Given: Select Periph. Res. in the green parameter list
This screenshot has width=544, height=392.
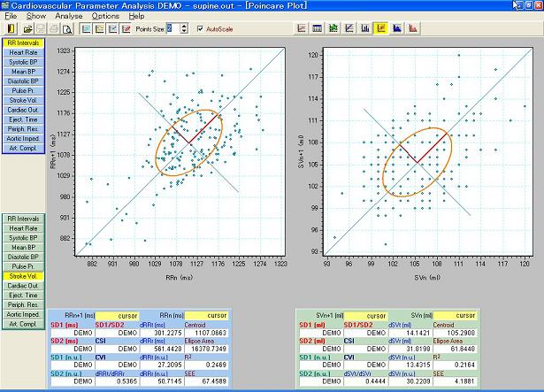Looking at the screenshot, I should [23, 305].
